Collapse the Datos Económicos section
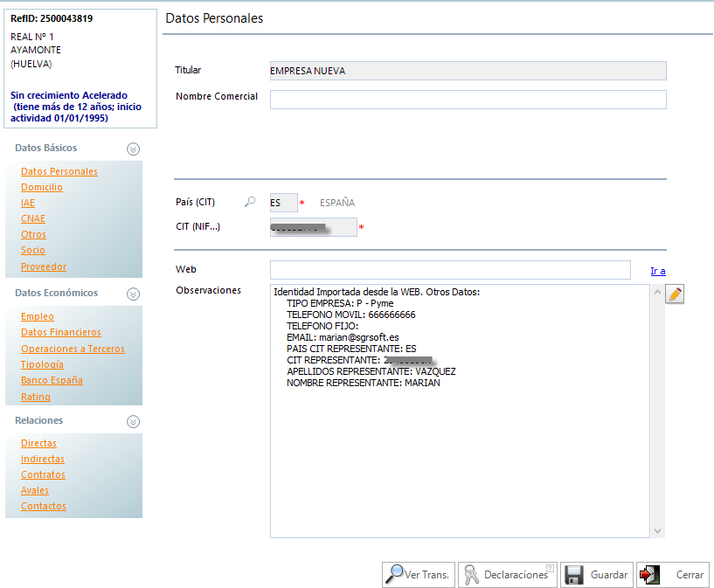Screen dimensions: 714x588 click(x=133, y=294)
